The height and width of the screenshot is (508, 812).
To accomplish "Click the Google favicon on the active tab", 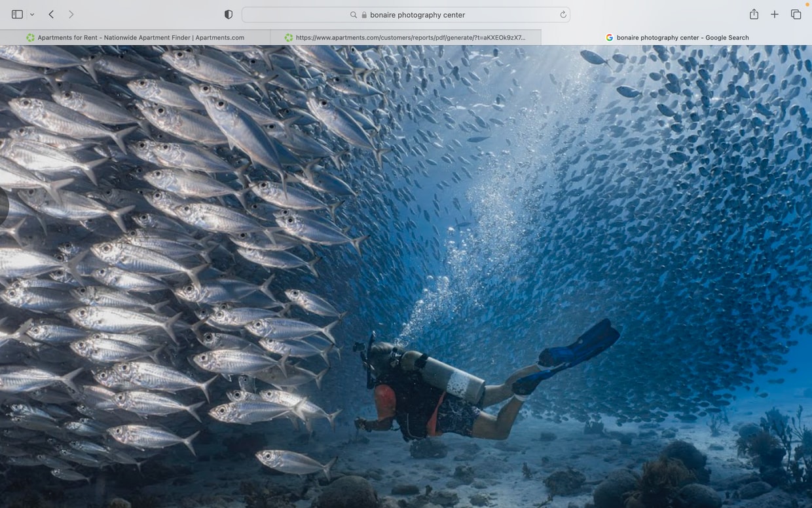I will [x=610, y=37].
